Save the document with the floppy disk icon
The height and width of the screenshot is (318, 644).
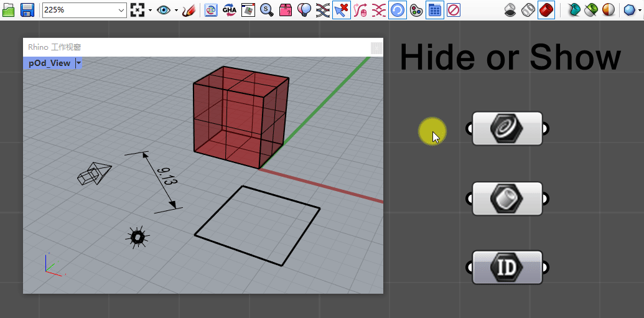click(27, 10)
